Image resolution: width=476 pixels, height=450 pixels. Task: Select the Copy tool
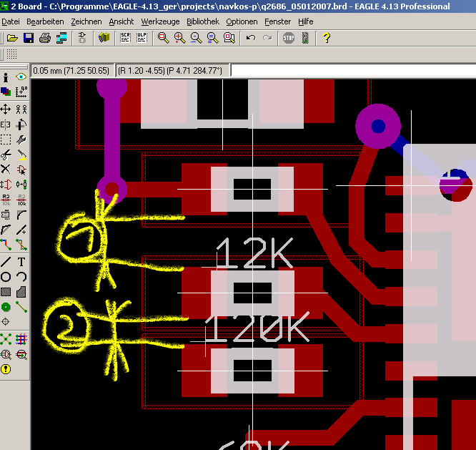[x=21, y=109]
